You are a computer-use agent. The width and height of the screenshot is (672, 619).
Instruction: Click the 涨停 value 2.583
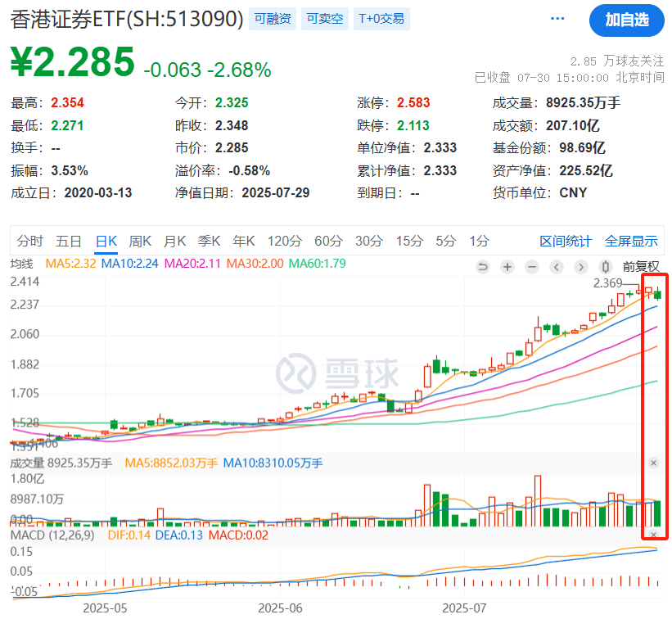pos(413,103)
